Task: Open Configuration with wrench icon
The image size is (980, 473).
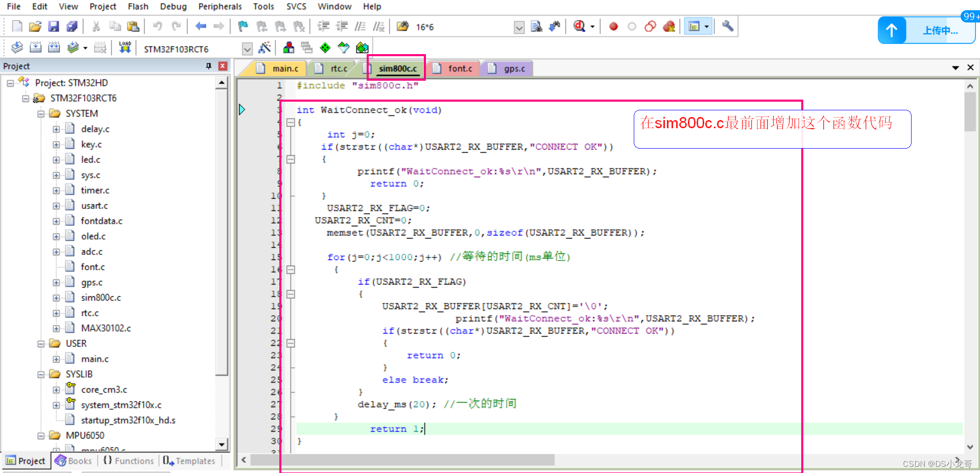Action: tap(728, 27)
